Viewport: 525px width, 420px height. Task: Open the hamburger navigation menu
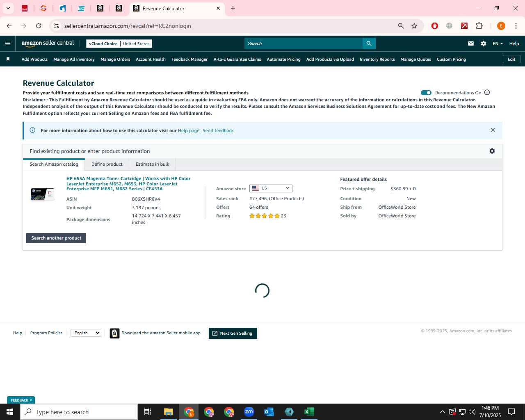(8, 43)
